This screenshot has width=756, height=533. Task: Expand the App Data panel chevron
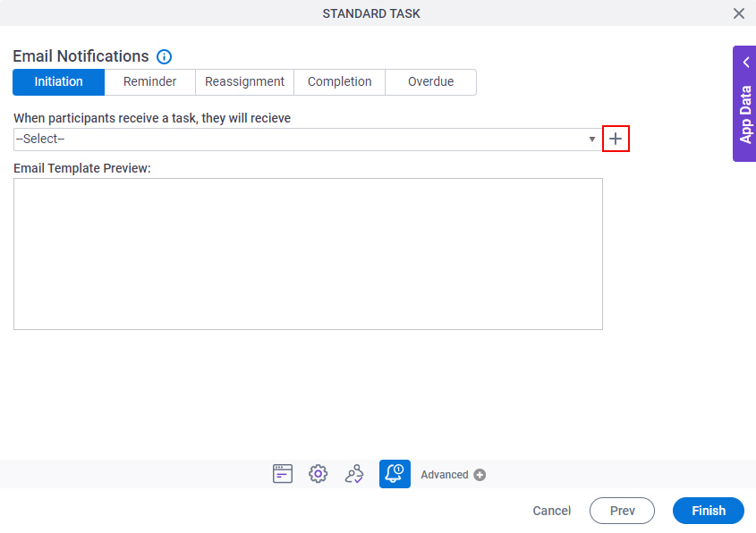click(x=746, y=63)
